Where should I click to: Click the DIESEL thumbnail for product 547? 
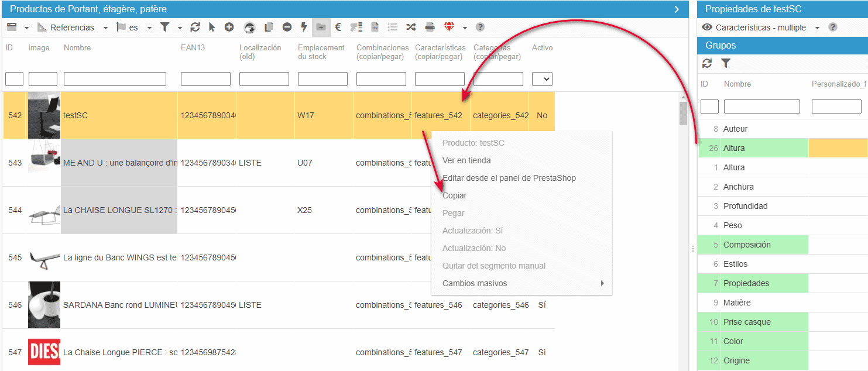click(44, 352)
